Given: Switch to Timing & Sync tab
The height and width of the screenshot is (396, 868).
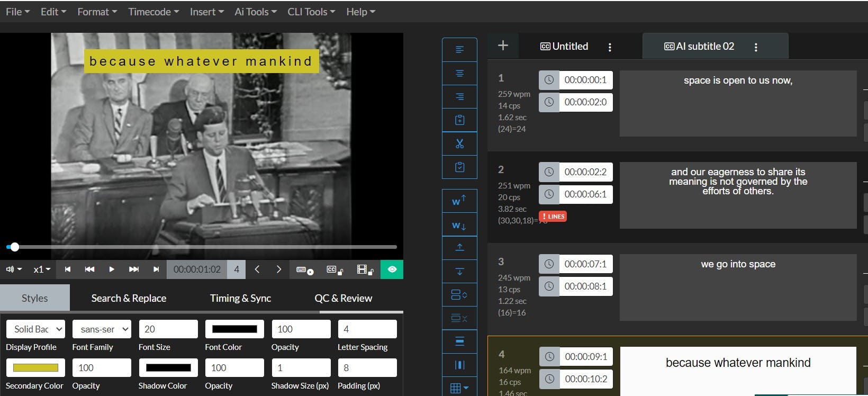Looking at the screenshot, I should click(240, 298).
